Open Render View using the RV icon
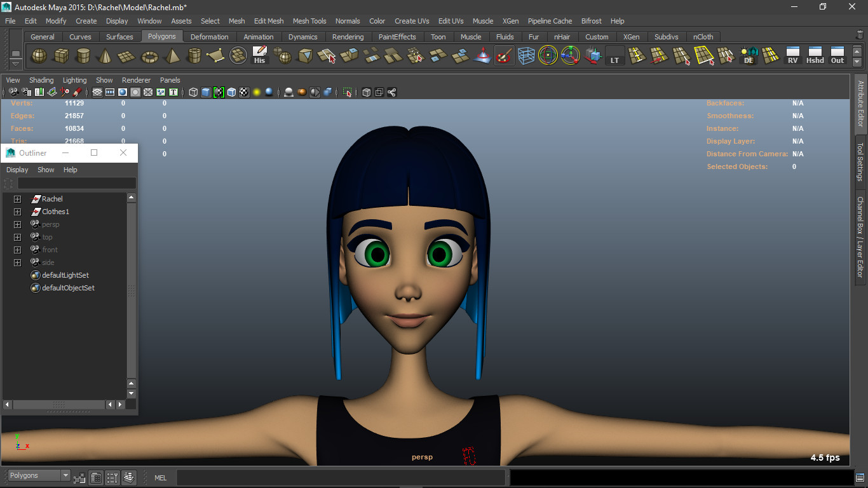The height and width of the screenshot is (488, 868). coord(792,56)
